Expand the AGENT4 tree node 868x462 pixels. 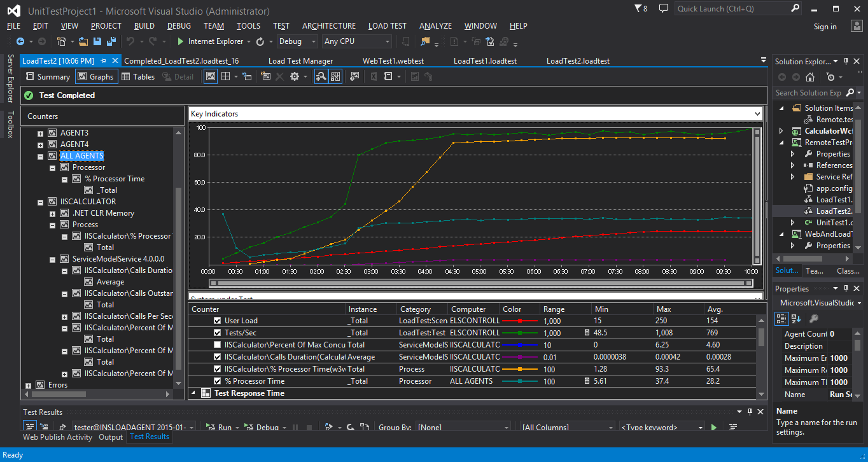(x=40, y=145)
